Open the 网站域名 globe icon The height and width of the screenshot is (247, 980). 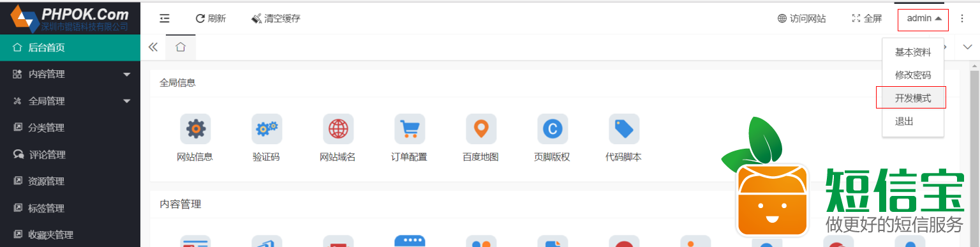tap(338, 129)
